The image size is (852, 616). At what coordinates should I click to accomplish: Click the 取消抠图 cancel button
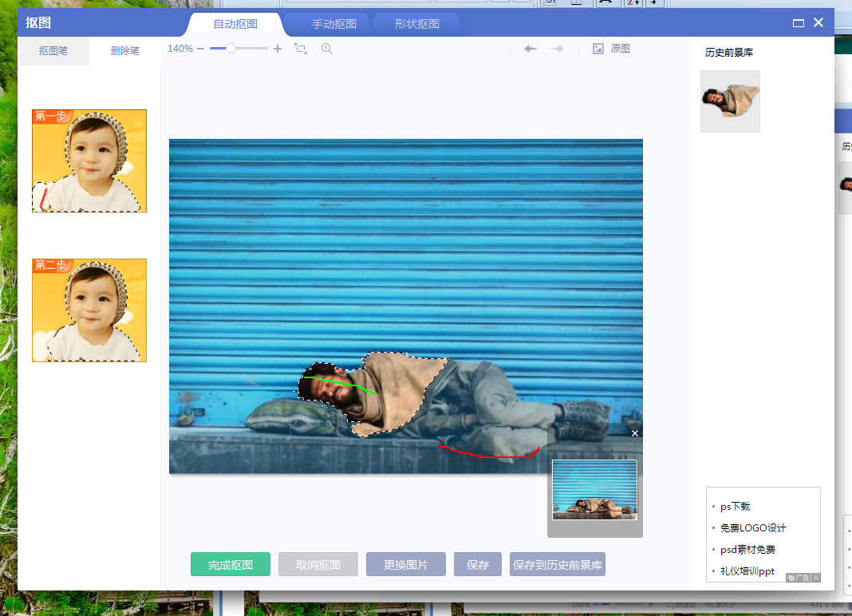(x=318, y=564)
